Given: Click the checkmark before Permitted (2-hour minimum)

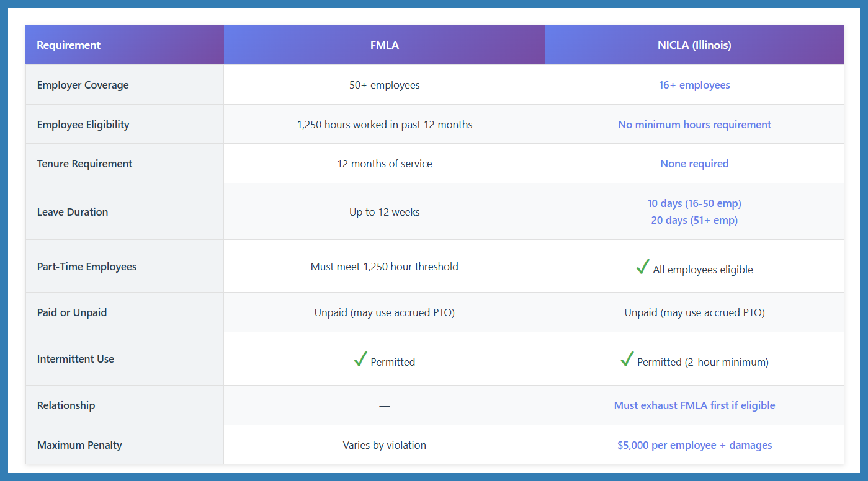Looking at the screenshot, I should point(627,360).
